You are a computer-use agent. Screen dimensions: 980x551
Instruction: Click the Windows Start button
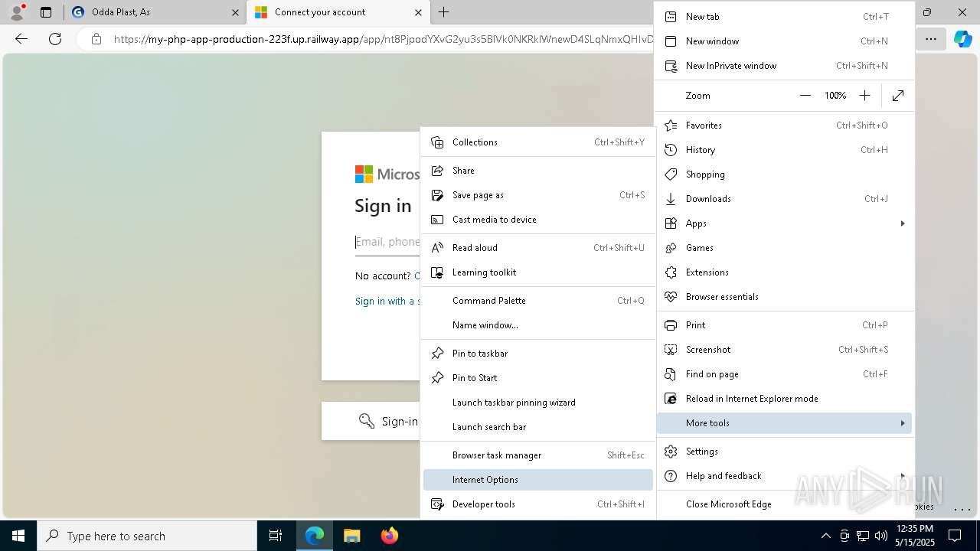(x=18, y=536)
